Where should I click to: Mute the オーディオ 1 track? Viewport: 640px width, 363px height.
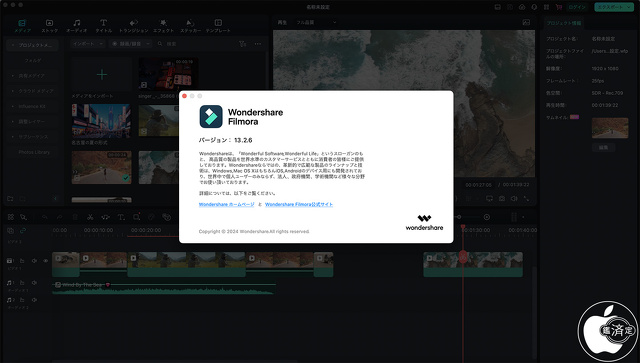[x=34, y=283]
